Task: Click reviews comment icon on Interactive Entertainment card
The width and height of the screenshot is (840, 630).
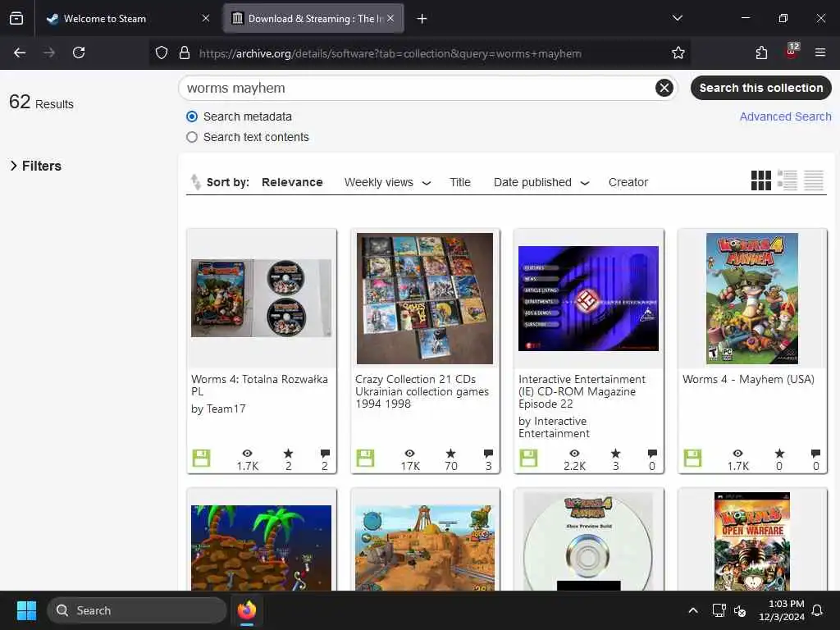Action: [652, 453]
